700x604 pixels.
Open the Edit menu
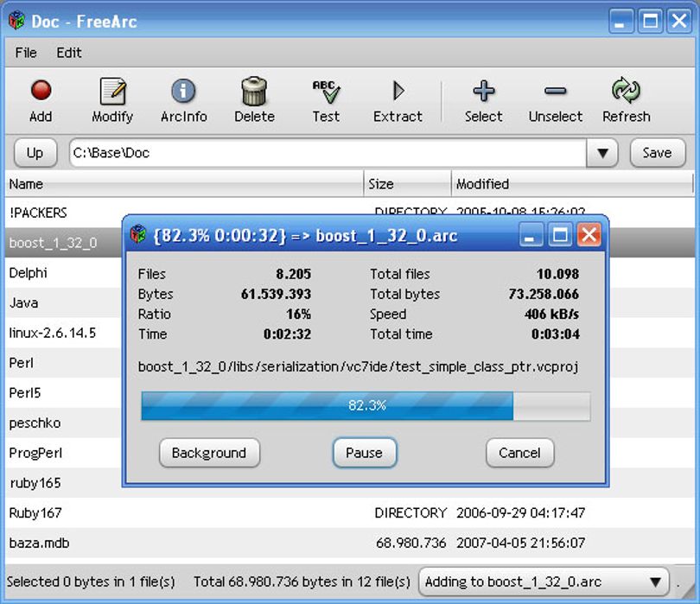69,53
